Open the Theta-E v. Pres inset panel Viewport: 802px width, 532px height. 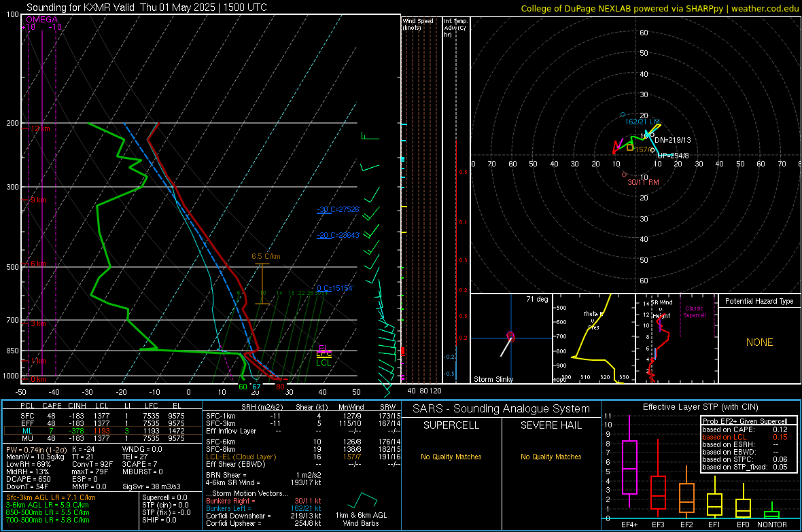coord(594,338)
